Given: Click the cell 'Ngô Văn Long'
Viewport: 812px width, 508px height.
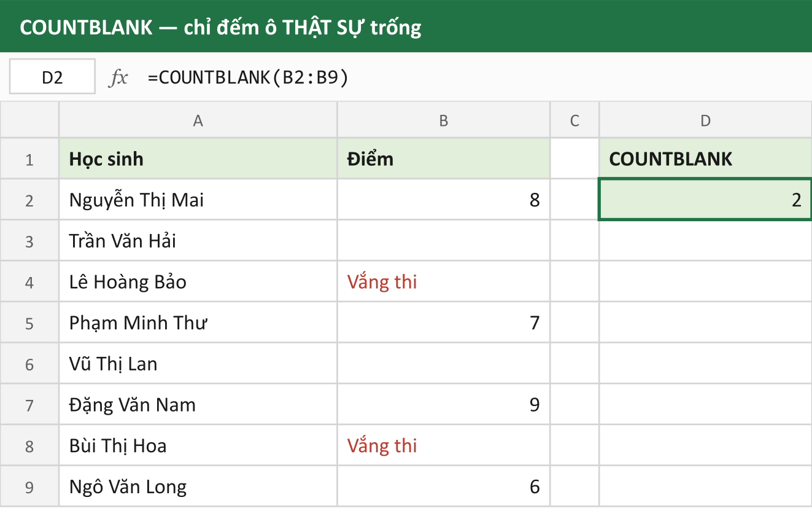Looking at the screenshot, I should [198, 487].
